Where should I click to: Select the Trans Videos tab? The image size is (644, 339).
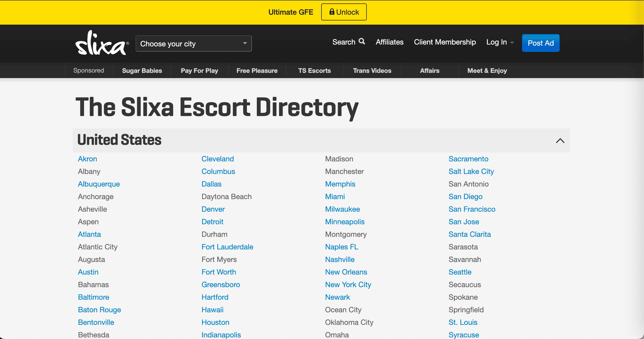(372, 70)
